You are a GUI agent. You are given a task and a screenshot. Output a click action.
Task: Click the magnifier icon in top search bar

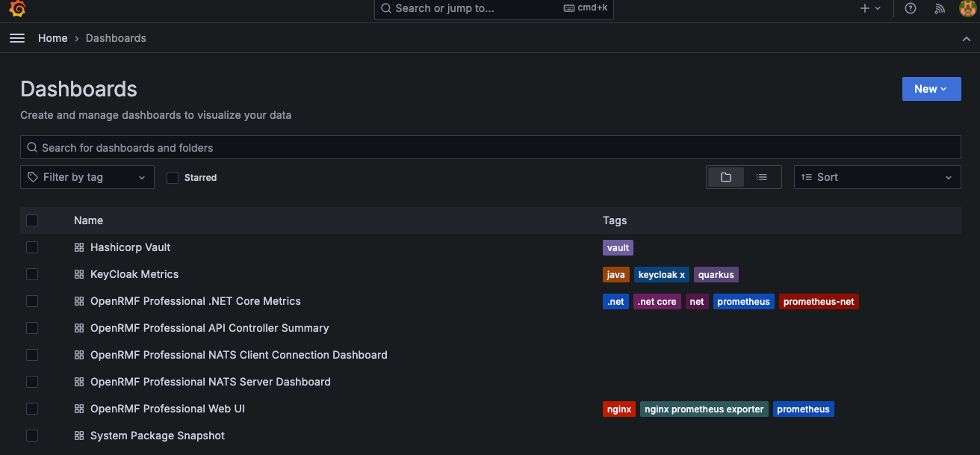tap(386, 8)
